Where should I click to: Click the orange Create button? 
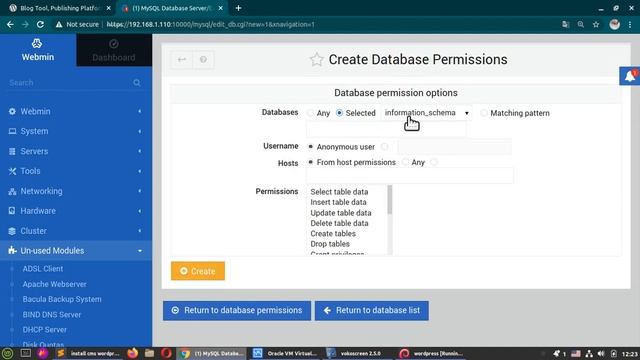198,271
